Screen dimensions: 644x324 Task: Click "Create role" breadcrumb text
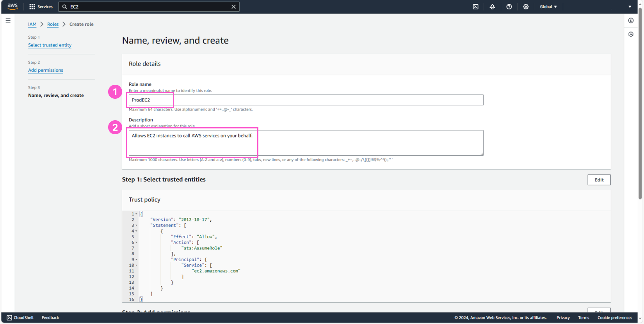point(81,24)
